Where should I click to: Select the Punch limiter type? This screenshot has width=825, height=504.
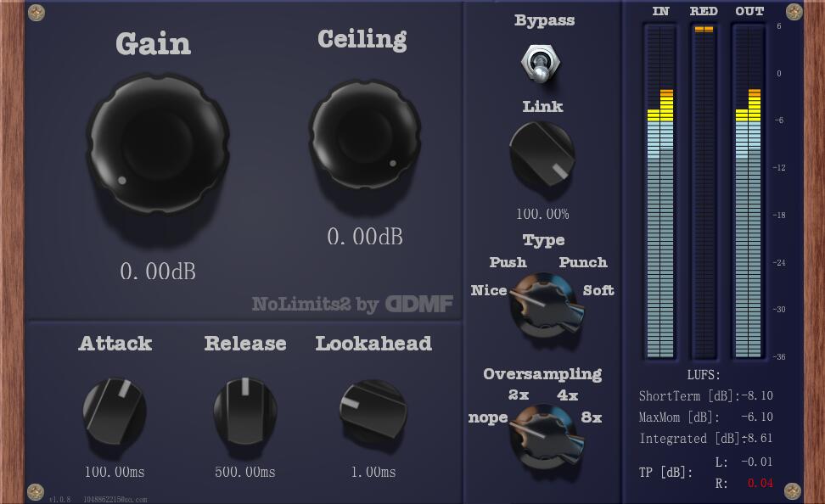[x=582, y=262]
